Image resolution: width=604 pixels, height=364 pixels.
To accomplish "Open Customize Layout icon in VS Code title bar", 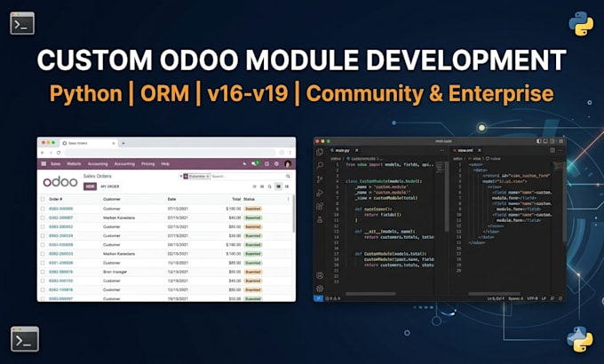I will click(x=560, y=141).
